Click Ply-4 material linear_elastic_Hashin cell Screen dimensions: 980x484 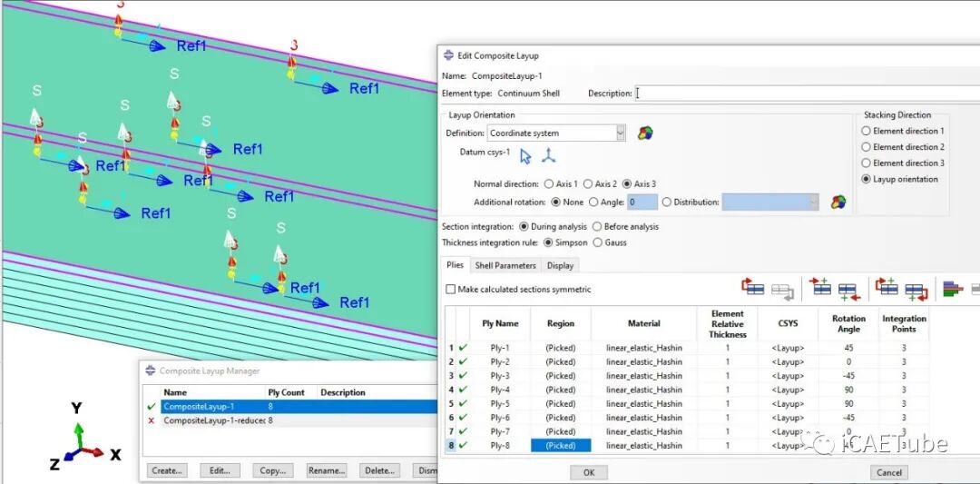coord(643,390)
